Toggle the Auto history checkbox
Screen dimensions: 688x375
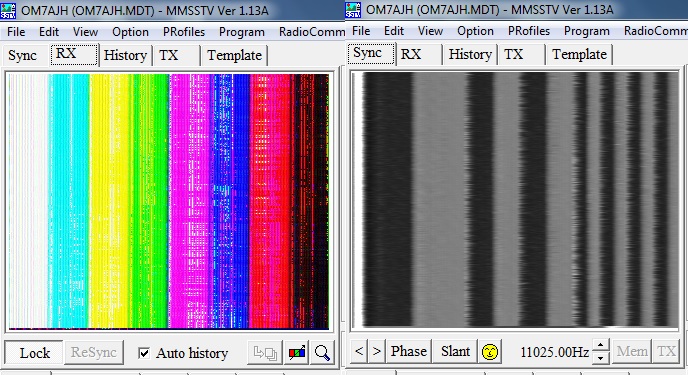click(143, 353)
